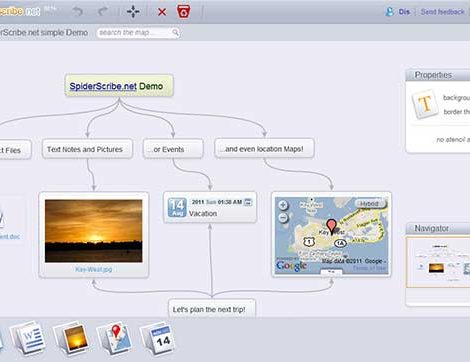The width and height of the screenshot is (470, 362).
Task: Click the redo arrow in toolbar
Action: [103, 12]
